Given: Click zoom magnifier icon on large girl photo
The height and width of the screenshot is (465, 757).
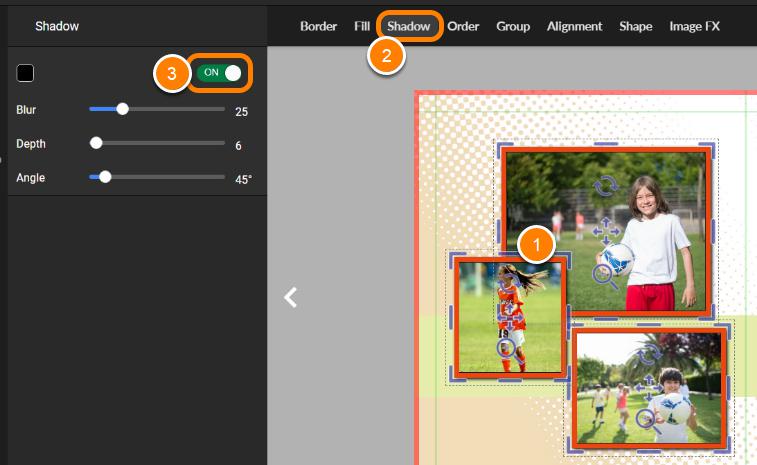Looking at the screenshot, I should [605, 277].
